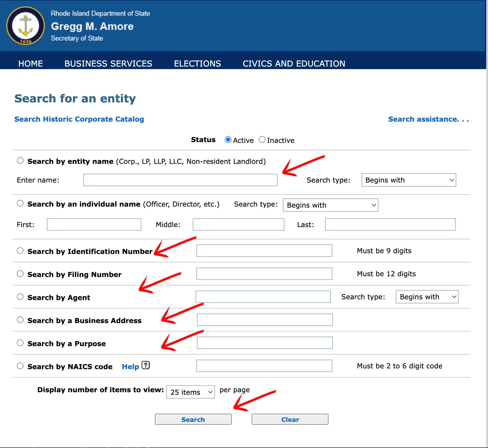Image resolution: width=488 pixels, height=448 pixels.
Task: Focus the Purpose input field
Action: pos(265,343)
